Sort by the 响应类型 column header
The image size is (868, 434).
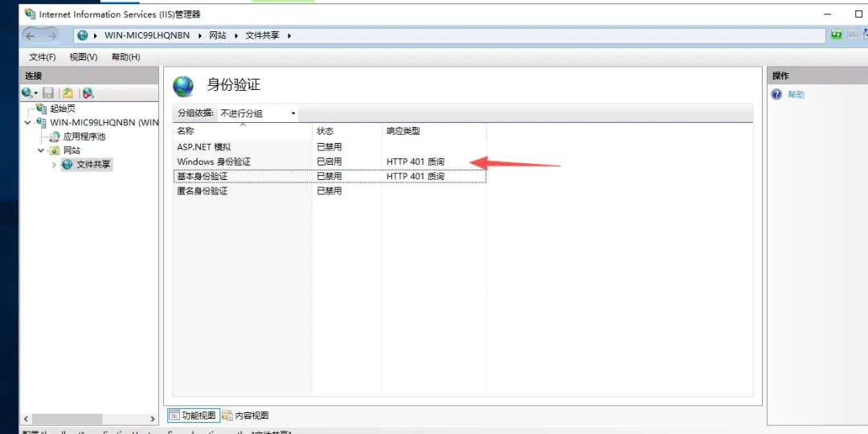point(434,131)
